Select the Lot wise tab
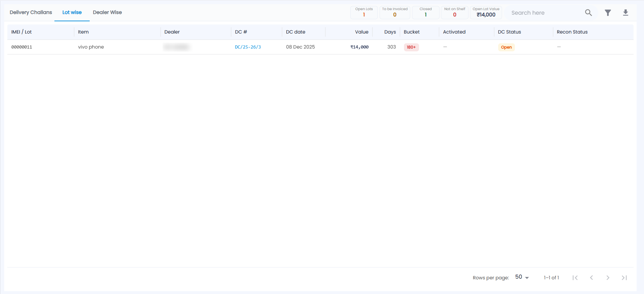Image resolution: width=644 pixels, height=294 pixels. [72, 12]
